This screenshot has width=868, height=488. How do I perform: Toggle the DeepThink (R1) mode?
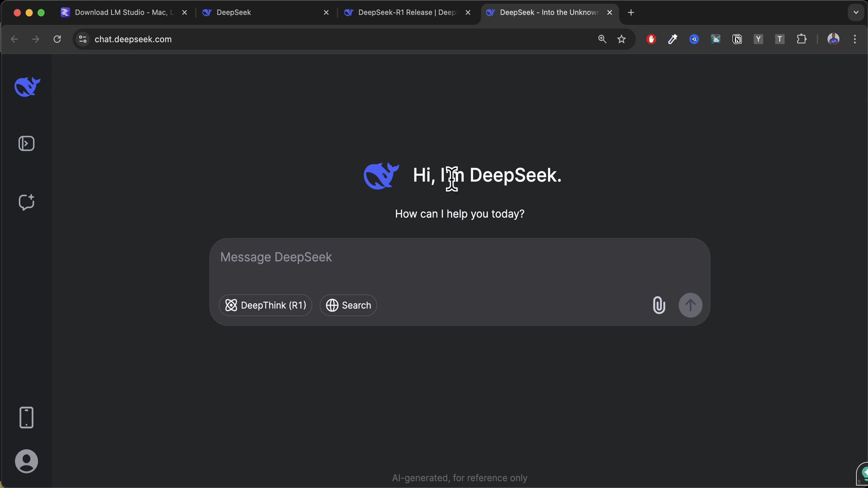pos(265,305)
